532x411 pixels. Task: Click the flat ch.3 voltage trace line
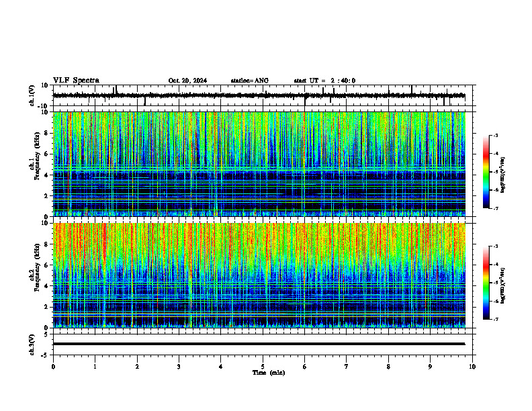(x=259, y=344)
